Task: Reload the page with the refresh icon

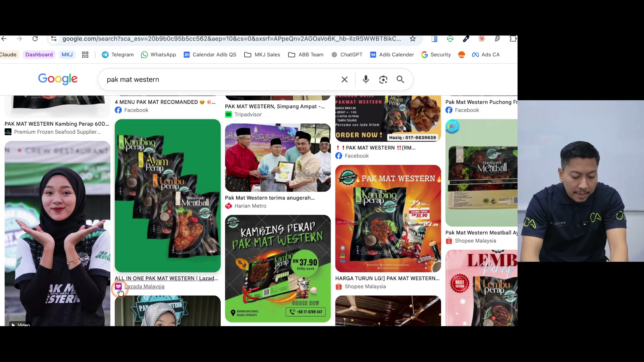Action: click(x=35, y=39)
